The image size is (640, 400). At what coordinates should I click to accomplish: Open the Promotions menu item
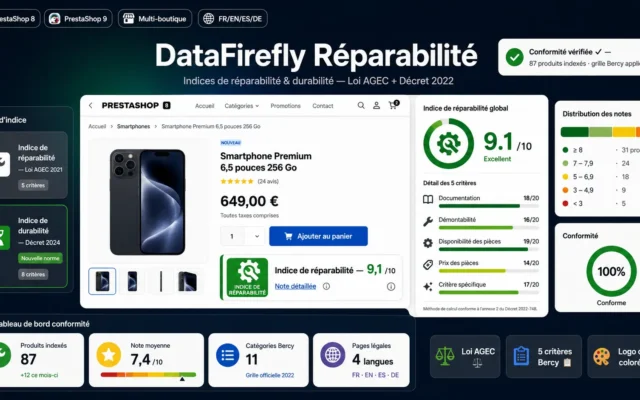tap(285, 106)
